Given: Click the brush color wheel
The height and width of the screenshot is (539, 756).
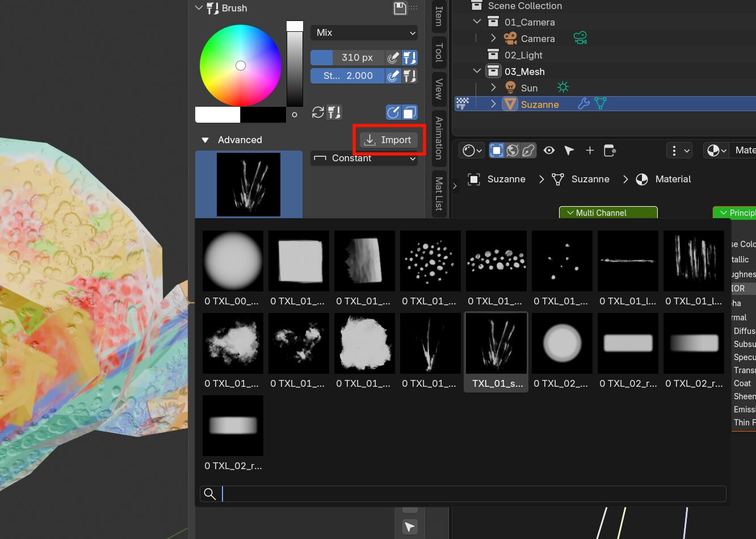Looking at the screenshot, I should (x=241, y=66).
